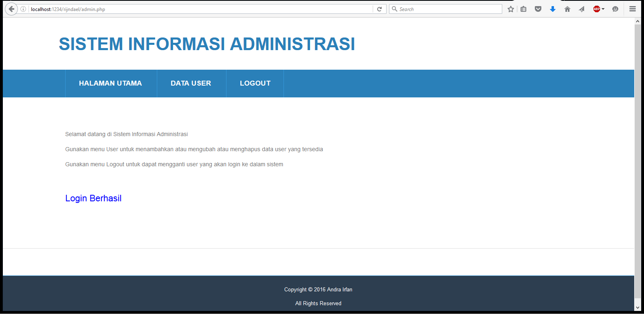644x315 pixels.
Task: Open the site information icon
Action: coord(24,9)
